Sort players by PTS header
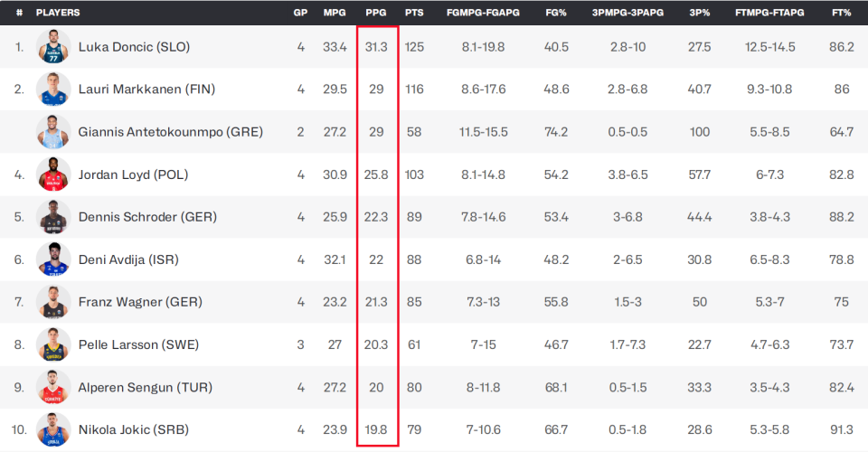 point(414,13)
